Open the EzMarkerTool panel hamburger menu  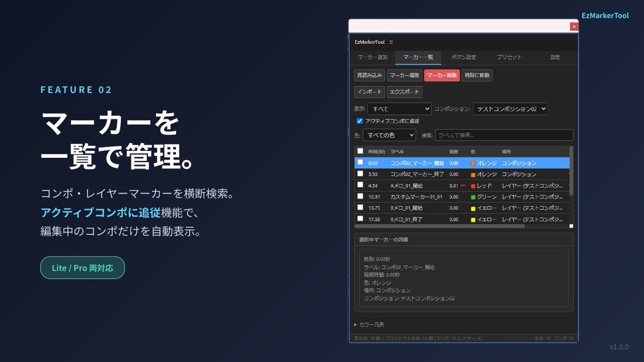click(x=391, y=41)
